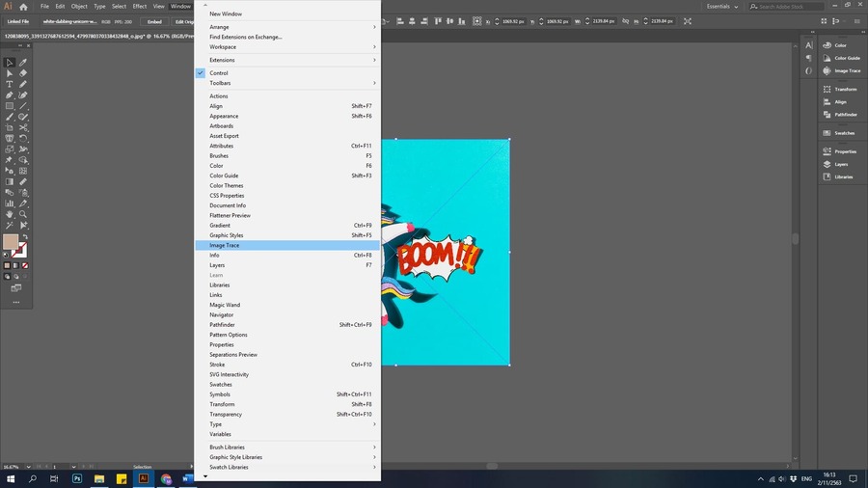Expand the Workspace submenu

pos(287,47)
